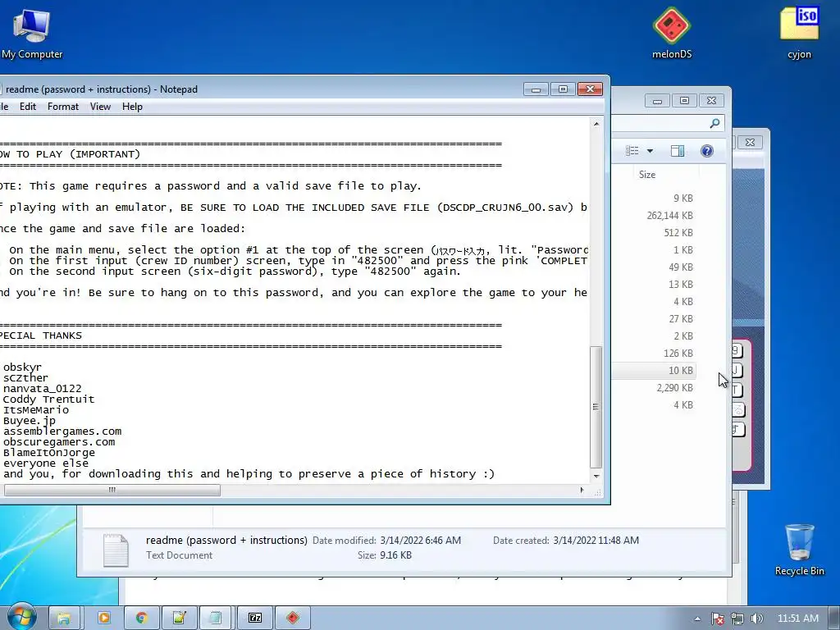Select the cyjon iso folder icon
This screenshot has height=630, width=840.
(799, 32)
